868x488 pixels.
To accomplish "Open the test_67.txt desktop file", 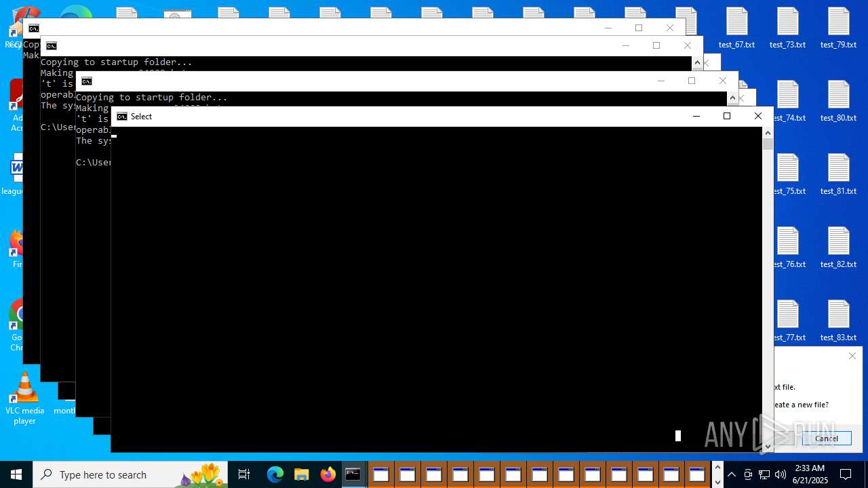I will (736, 28).
